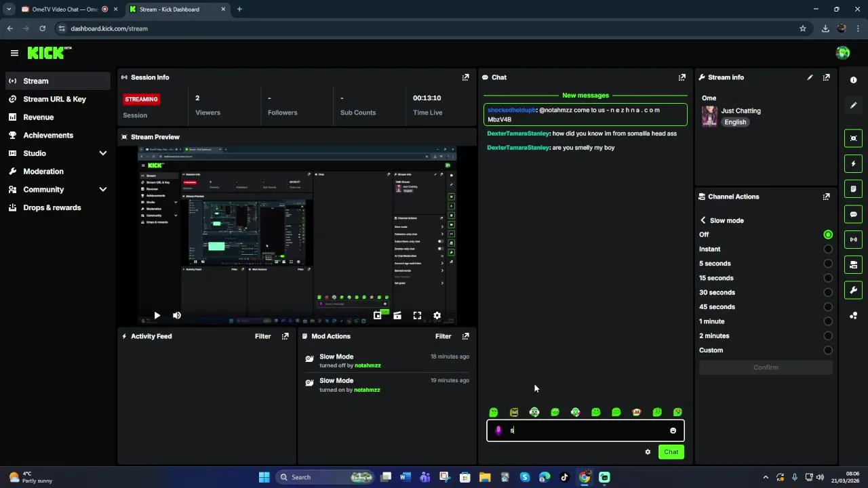Pop out the Session Info panel
The height and width of the screenshot is (488, 868).
pos(465,77)
